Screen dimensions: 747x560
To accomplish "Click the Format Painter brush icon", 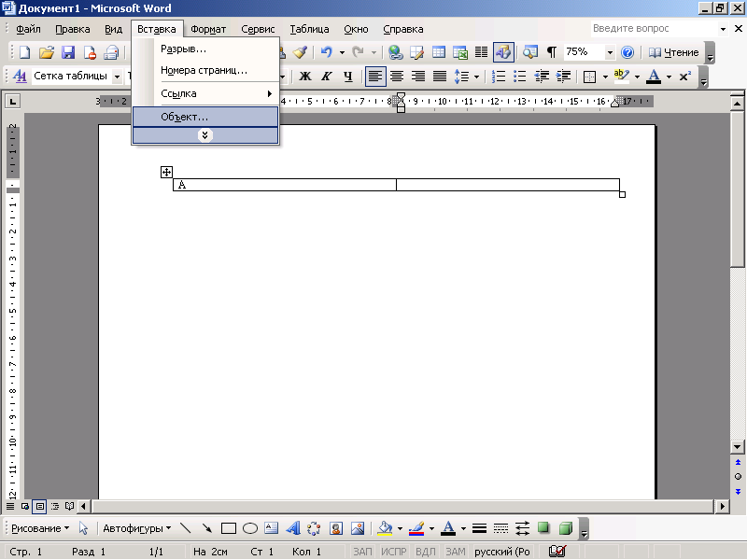I will point(300,52).
